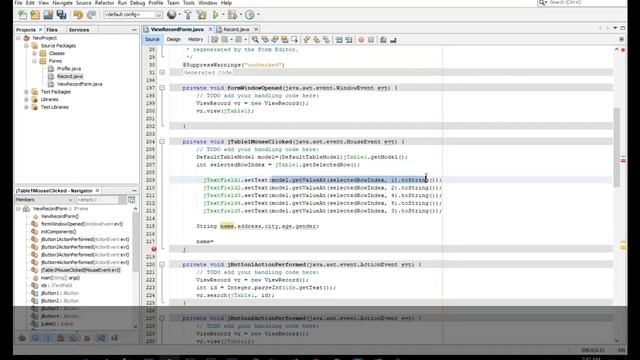Viewport: 640px width, 360px height.
Task: Collapse the jButton1ActionPerformed method fold
Action: pyautogui.click(x=162, y=264)
